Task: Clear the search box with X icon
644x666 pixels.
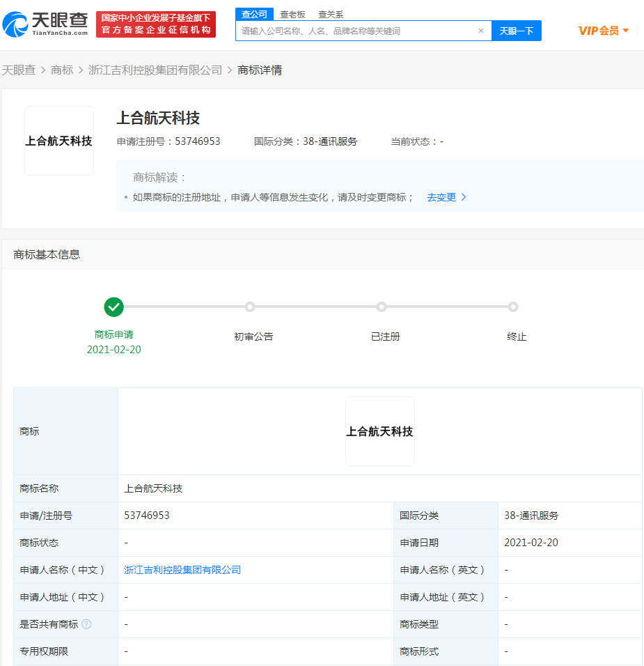Action: click(480, 31)
